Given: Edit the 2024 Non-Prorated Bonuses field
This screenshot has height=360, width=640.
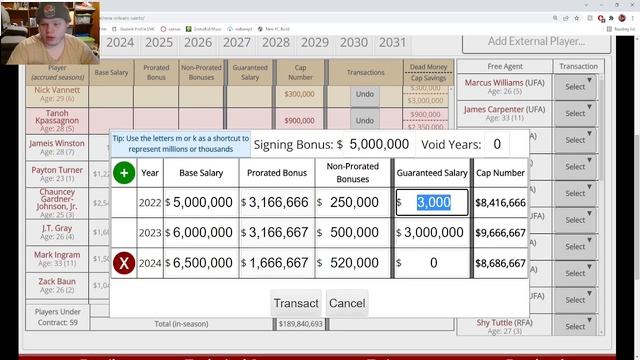Looking at the screenshot, I should pos(353,263).
